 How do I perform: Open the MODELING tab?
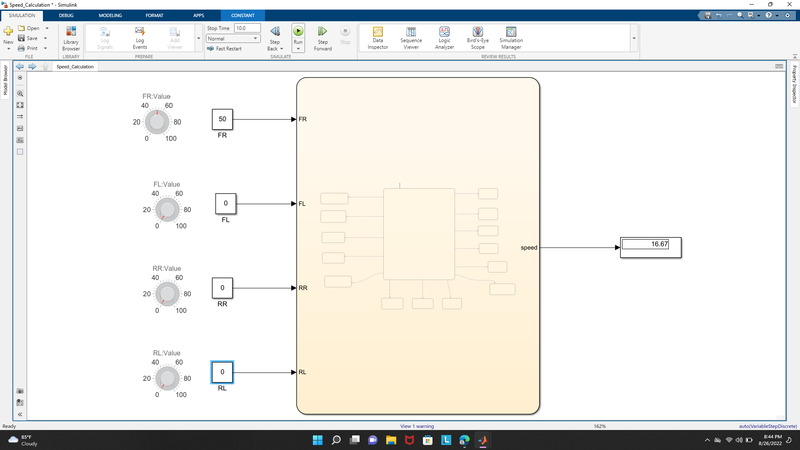110,15
